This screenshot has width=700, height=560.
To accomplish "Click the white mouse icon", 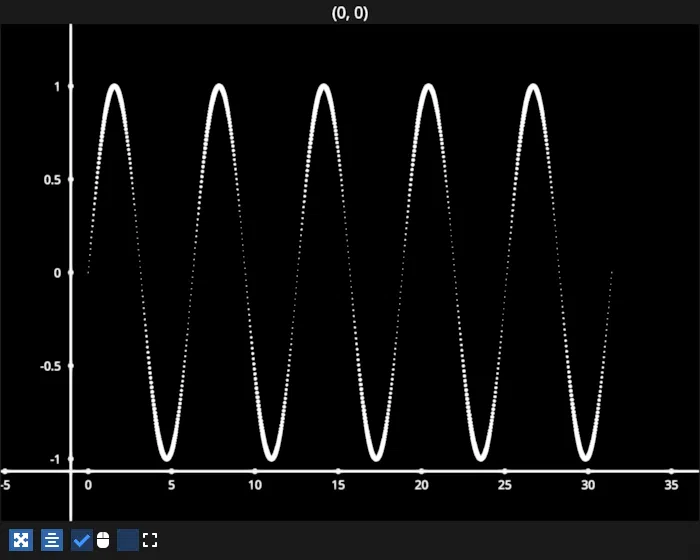I will coord(103,541).
